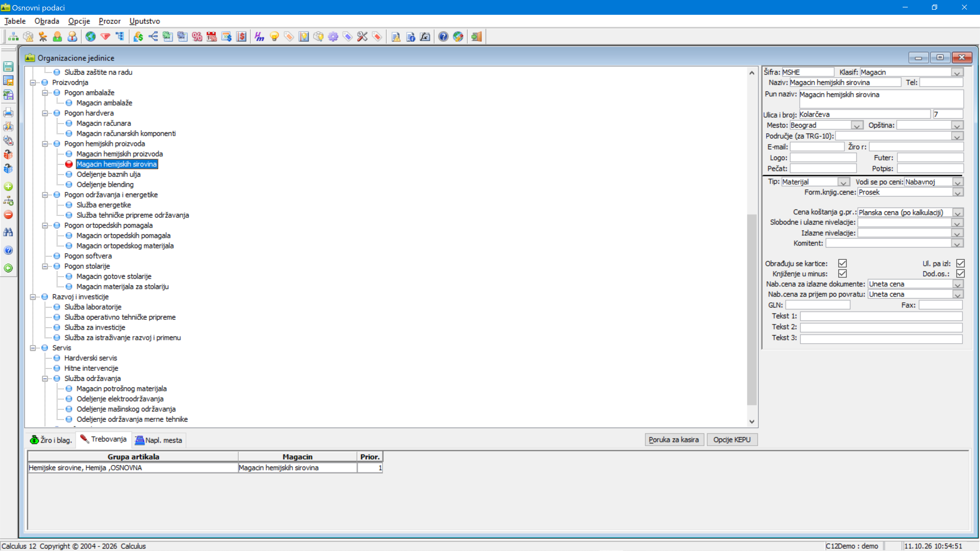Switch to the Napl. mesta tab
980x551 pixels.
[159, 440]
